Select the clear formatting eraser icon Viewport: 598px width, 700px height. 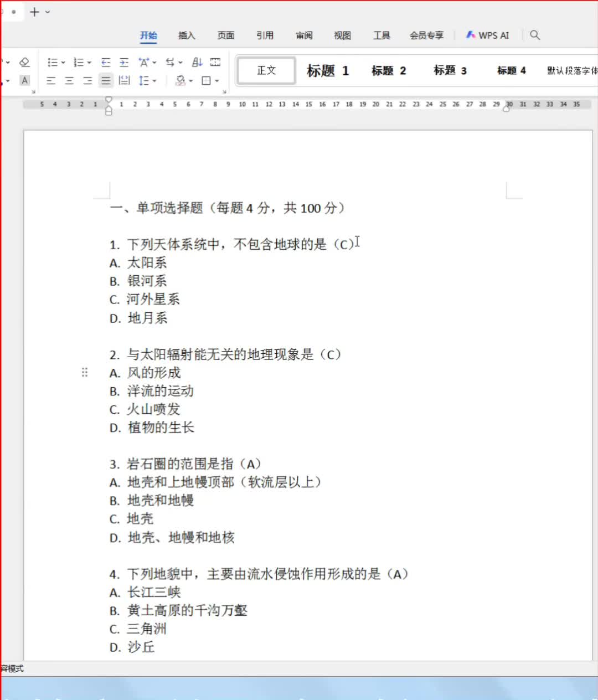pos(24,62)
